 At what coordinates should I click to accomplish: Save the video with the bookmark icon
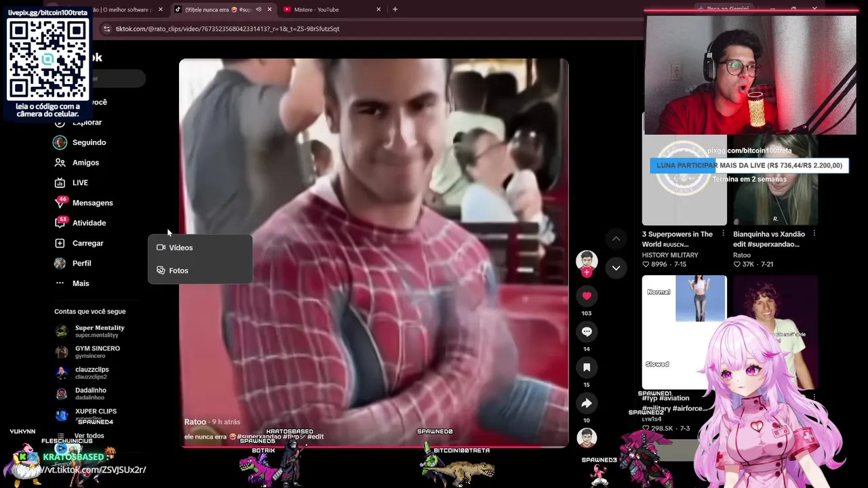point(587,367)
